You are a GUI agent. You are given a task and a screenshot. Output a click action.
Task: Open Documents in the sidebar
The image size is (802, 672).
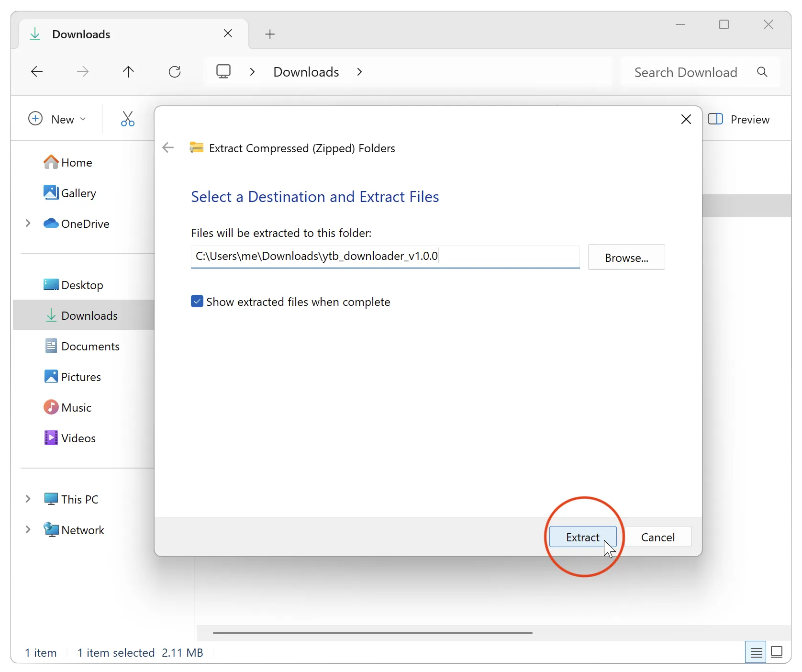pyautogui.click(x=82, y=347)
